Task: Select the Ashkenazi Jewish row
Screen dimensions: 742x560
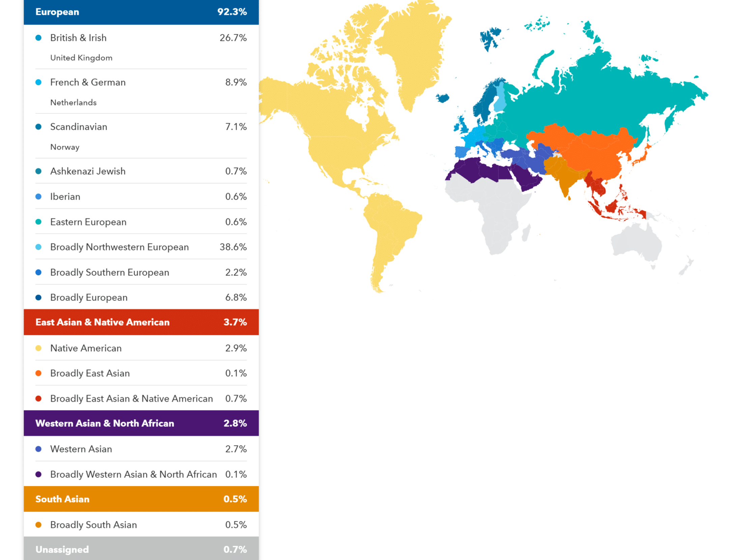Action: click(141, 171)
